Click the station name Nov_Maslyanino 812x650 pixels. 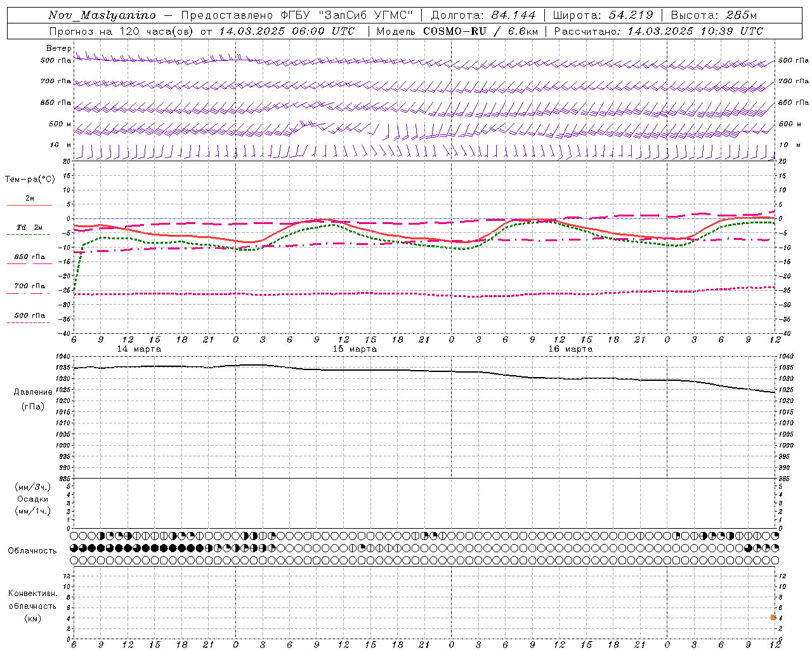[102, 15]
